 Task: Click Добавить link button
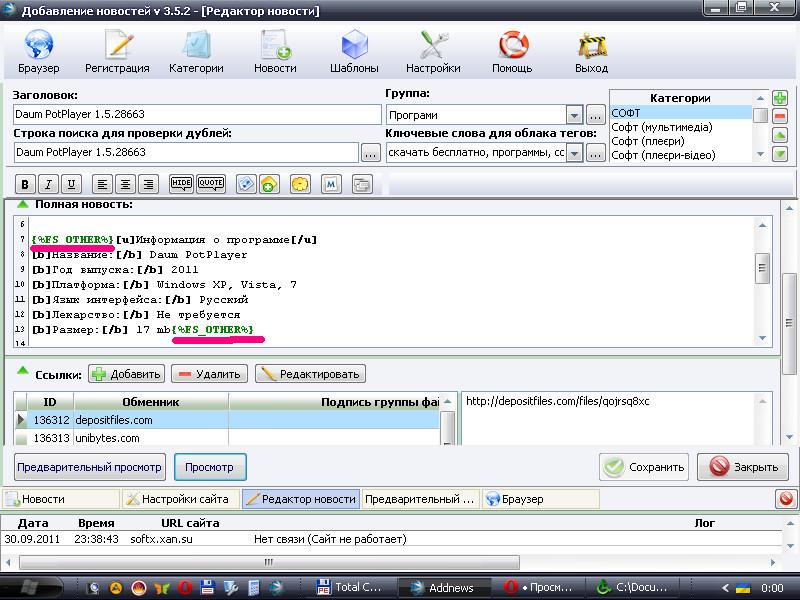127,374
